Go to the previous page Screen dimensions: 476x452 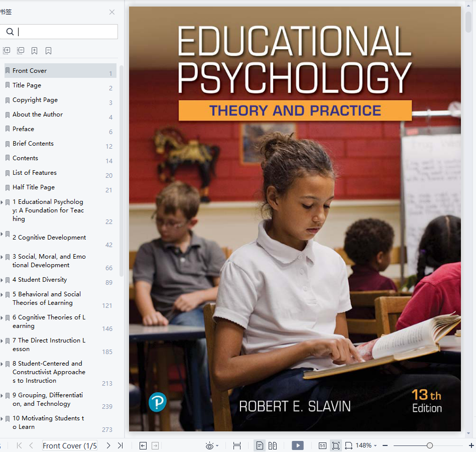[x=31, y=445]
